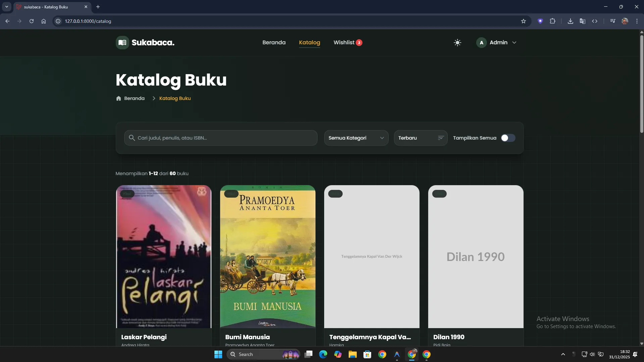Open the browser extensions puzzle icon
Image resolution: width=644 pixels, height=362 pixels.
552,21
